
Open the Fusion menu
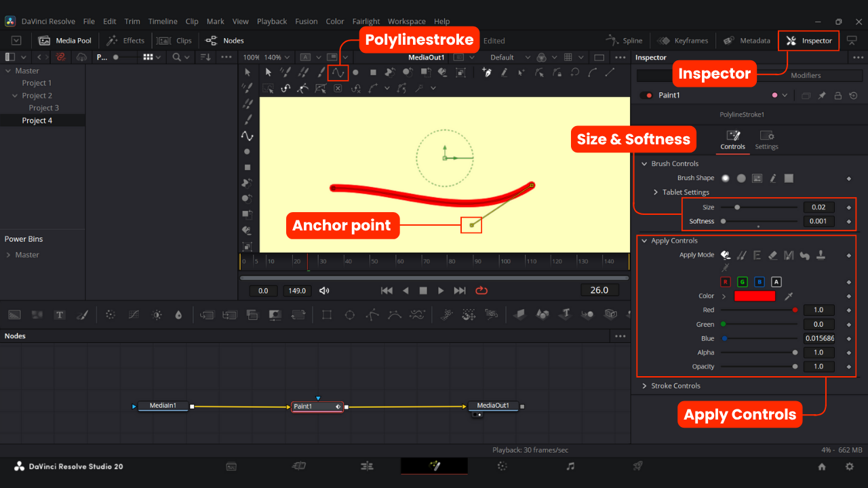click(306, 22)
